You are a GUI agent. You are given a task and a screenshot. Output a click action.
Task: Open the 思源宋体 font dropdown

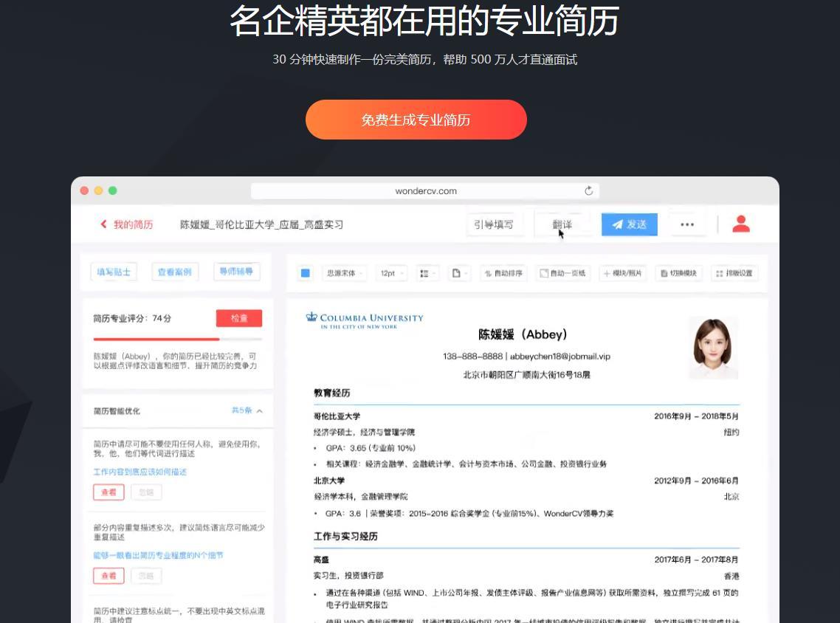coord(345,273)
